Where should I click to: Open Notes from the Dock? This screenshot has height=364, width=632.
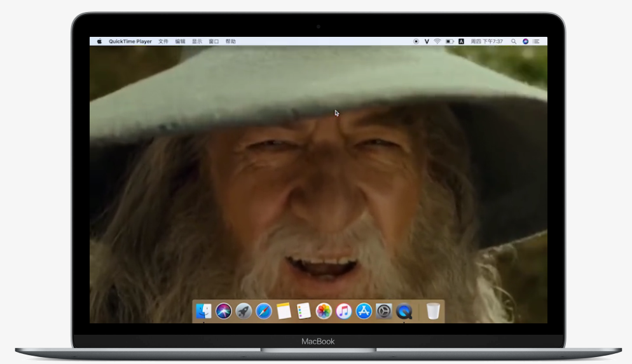coord(284,311)
